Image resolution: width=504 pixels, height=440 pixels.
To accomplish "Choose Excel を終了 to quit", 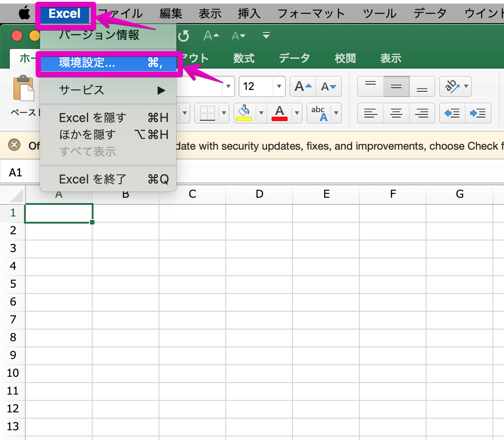I will click(x=108, y=179).
